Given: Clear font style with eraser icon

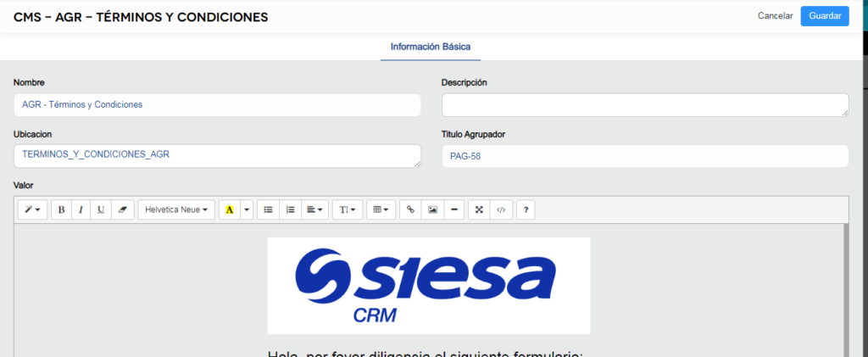Looking at the screenshot, I should click(123, 209).
